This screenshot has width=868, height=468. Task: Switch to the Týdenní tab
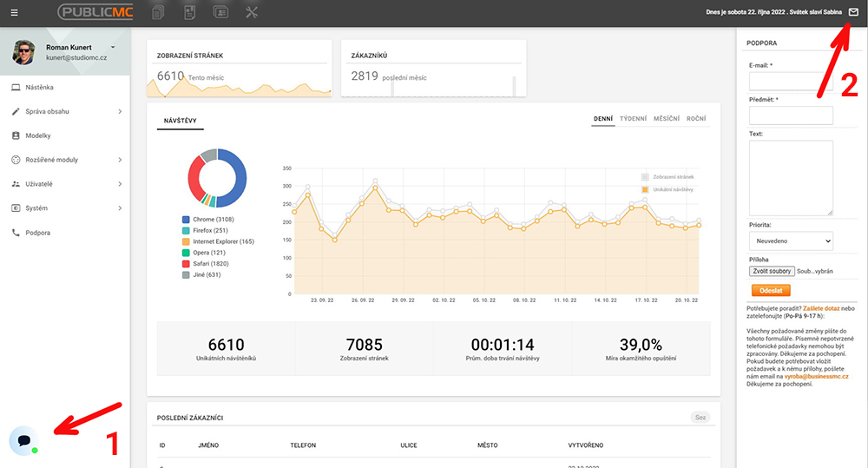point(632,118)
